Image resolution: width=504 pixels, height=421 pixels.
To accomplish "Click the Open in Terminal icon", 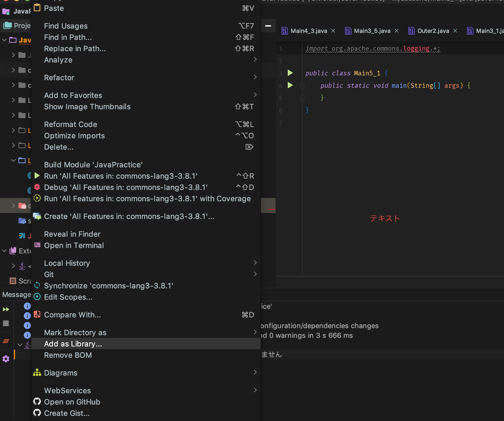I will point(37,245).
